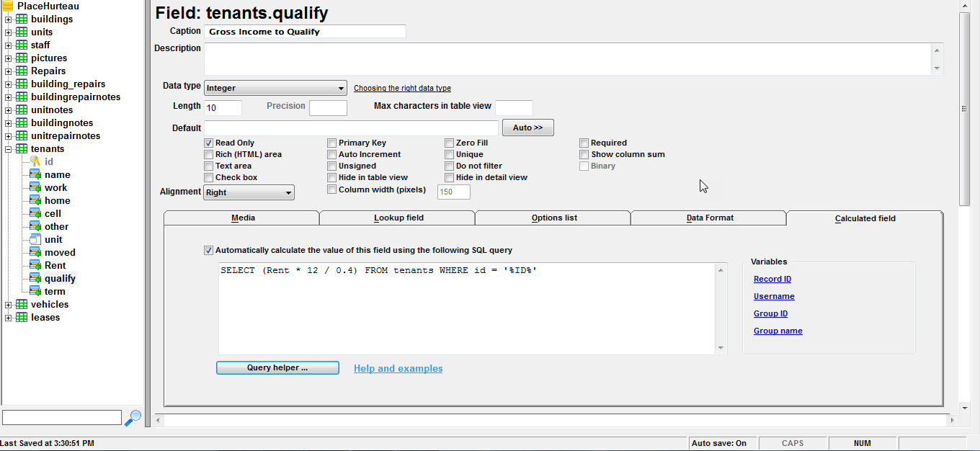
Task: Click the leases table icon
Action: 22,318
